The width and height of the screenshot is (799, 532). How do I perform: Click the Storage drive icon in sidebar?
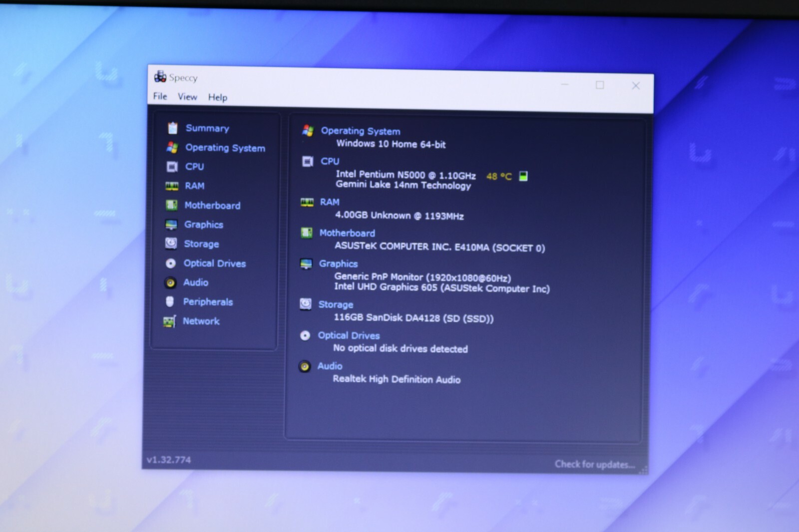[x=171, y=244]
